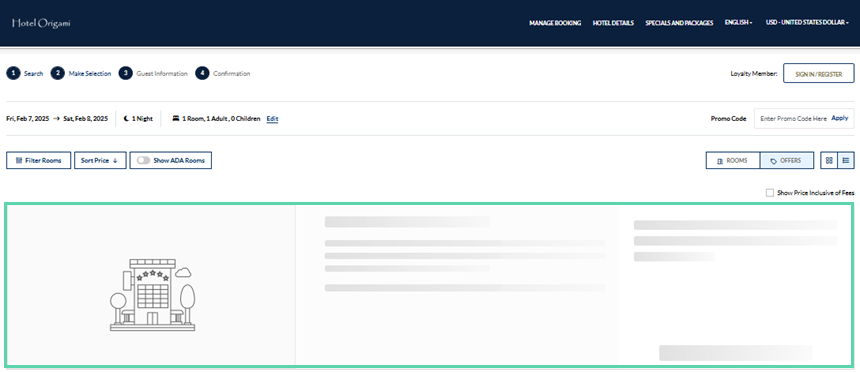The height and width of the screenshot is (372, 860).
Task: Click the step 2 Make Selection circle
Action: click(58, 74)
